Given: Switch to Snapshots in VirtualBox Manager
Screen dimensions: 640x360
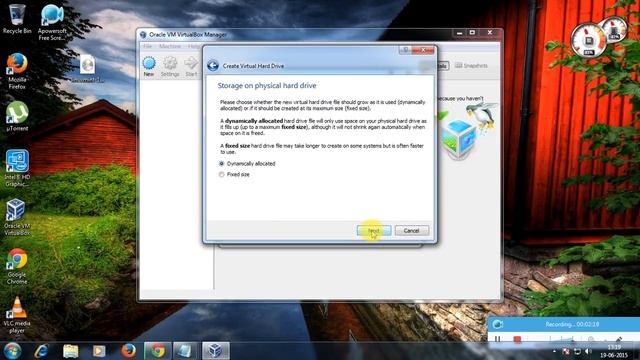Looking at the screenshot, I should coord(471,66).
